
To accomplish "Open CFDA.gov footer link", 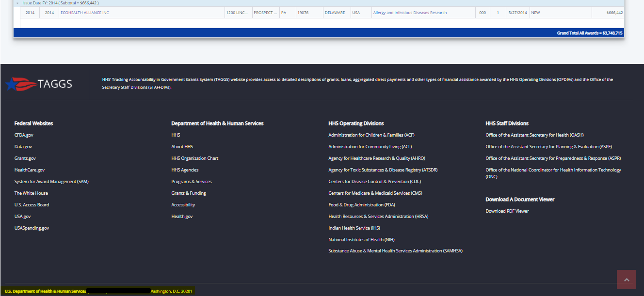I will [24, 135].
